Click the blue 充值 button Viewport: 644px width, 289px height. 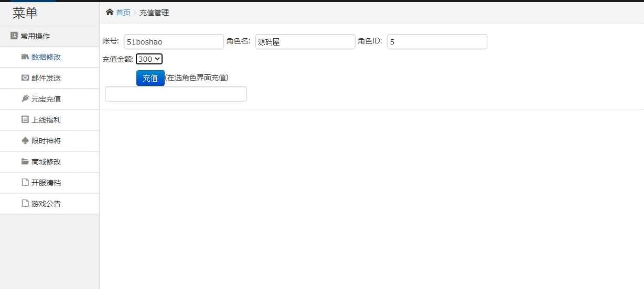[x=150, y=78]
